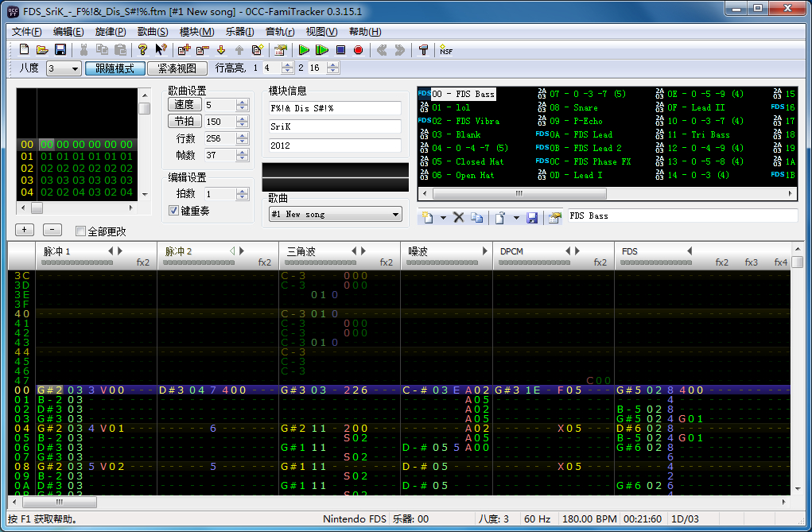The width and height of the screenshot is (812, 532).
Task: Click the author field SriK
Action: click(335, 126)
